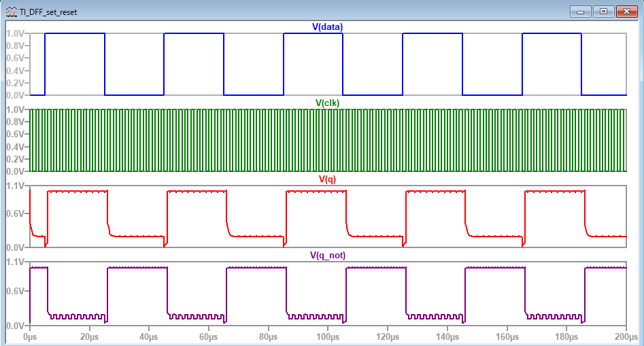Select the V(clk) trace label
Viewport: 644px width, 346px height.
tap(327, 103)
